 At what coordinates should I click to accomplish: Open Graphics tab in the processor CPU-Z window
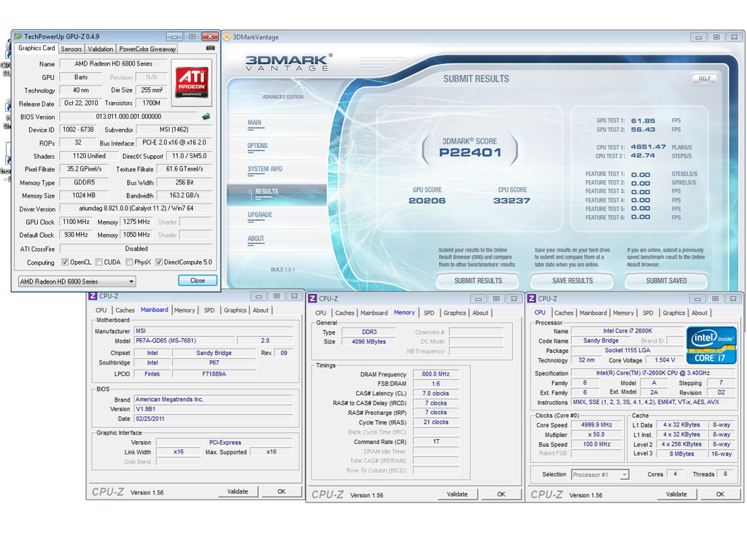click(673, 314)
